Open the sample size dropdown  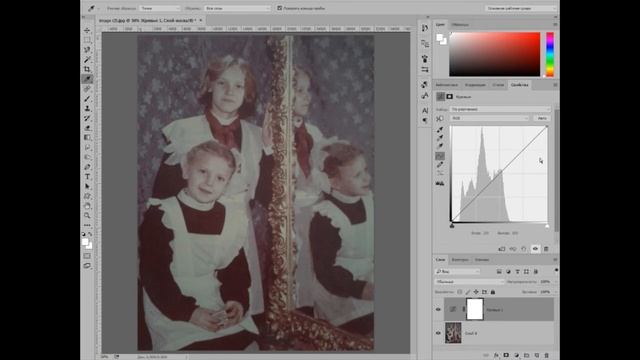[160, 8]
